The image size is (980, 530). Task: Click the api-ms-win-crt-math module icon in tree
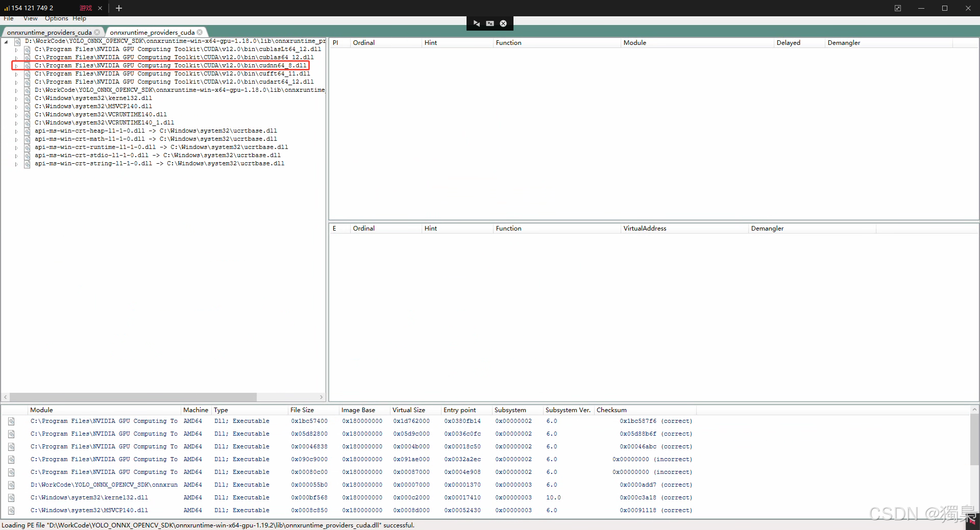point(27,139)
